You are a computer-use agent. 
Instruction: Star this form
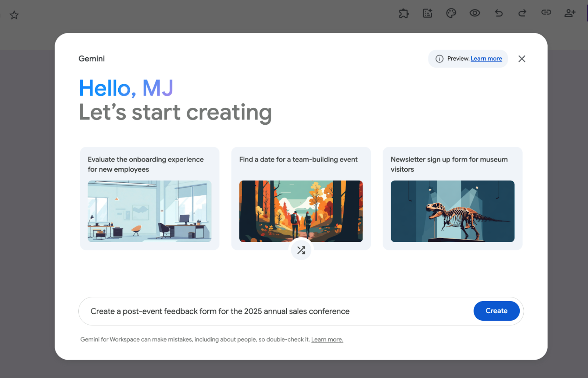click(14, 15)
